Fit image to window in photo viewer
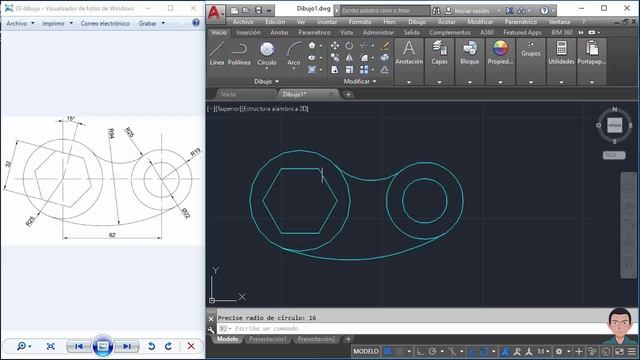 (51, 346)
